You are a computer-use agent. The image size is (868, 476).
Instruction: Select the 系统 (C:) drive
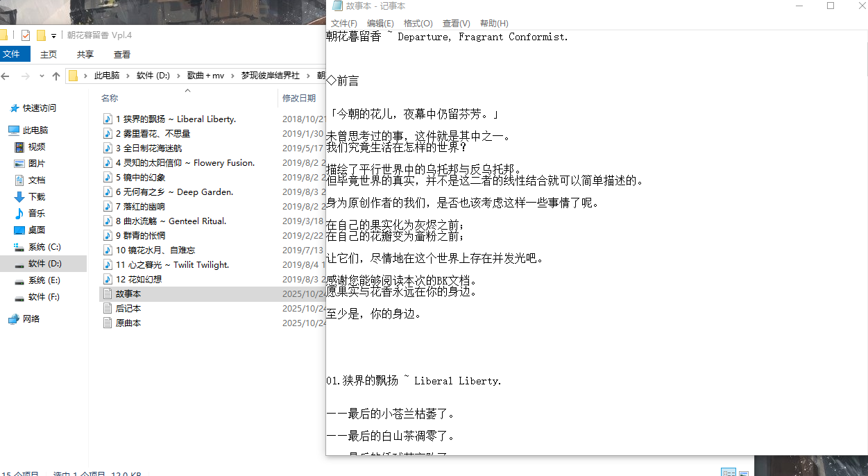(x=44, y=247)
